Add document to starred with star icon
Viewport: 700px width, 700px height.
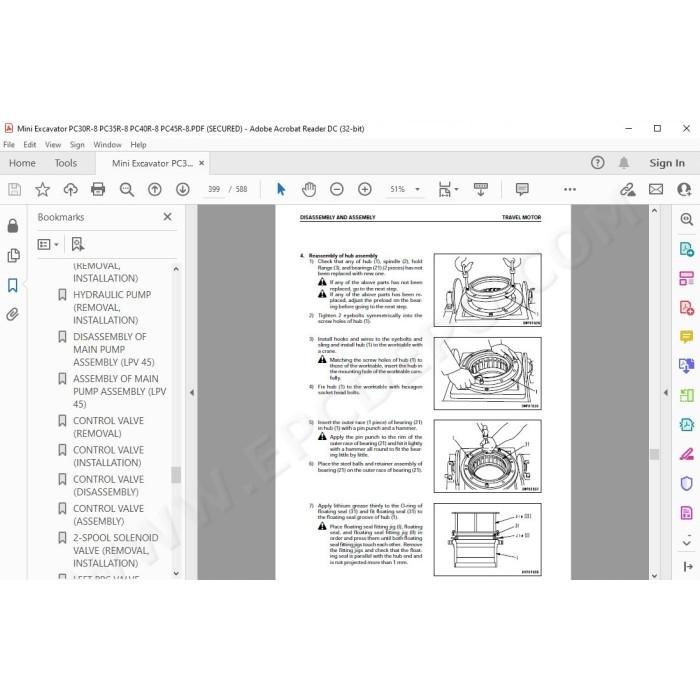click(x=42, y=189)
